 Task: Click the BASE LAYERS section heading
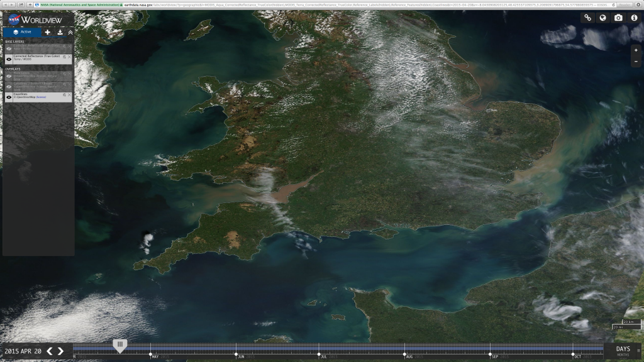[x=15, y=41]
